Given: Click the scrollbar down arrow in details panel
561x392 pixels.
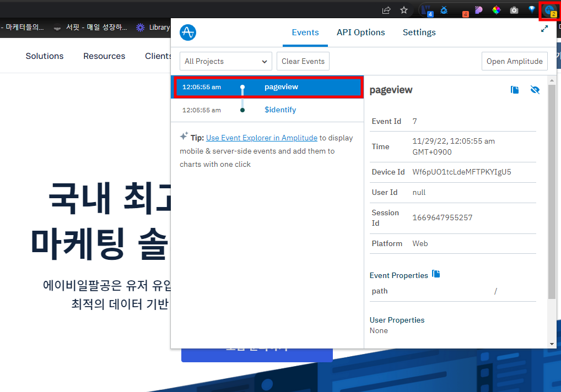Looking at the screenshot, I should tap(552, 344).
